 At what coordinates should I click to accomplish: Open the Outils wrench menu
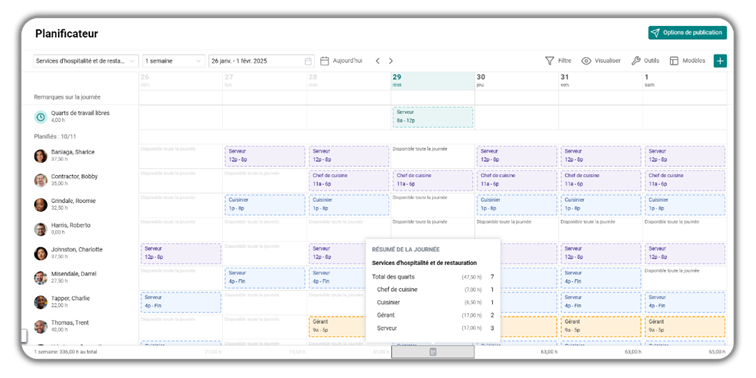pos(635,61)
